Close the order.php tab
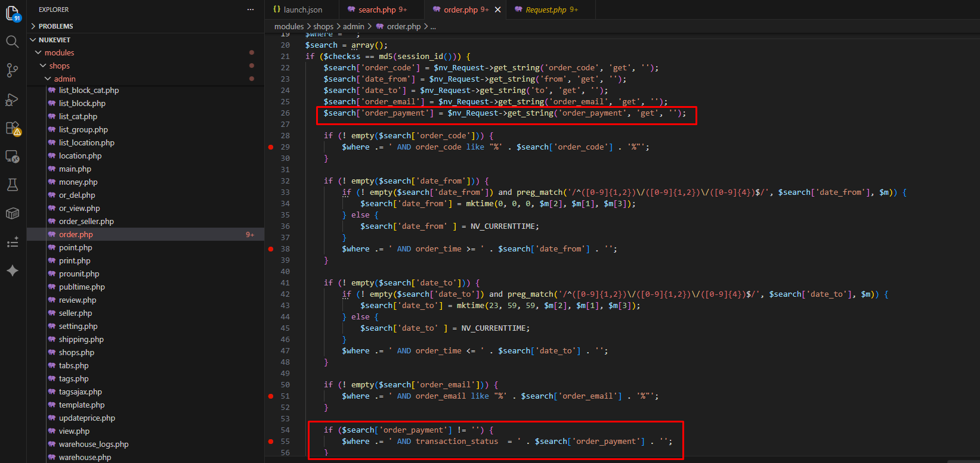Screen dimensions: 980x463 coord(498,10)
